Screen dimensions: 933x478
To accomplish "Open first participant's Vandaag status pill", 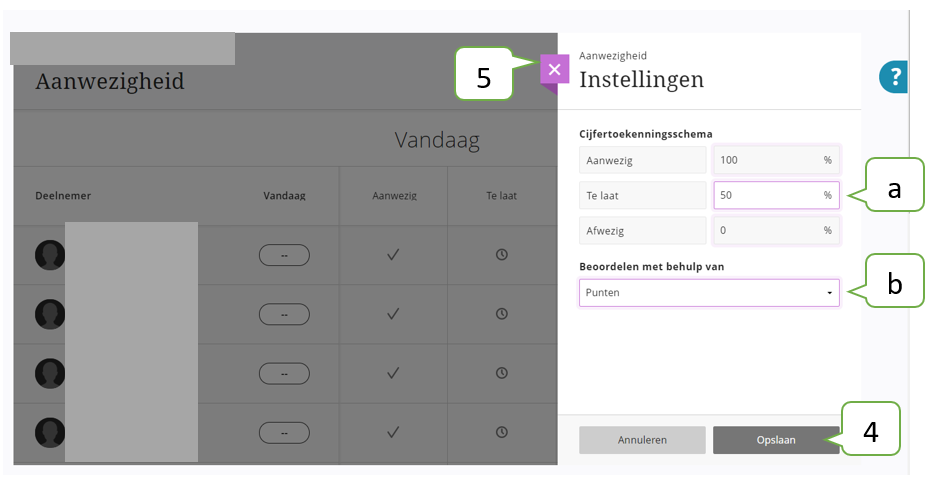I will point(284,255).
